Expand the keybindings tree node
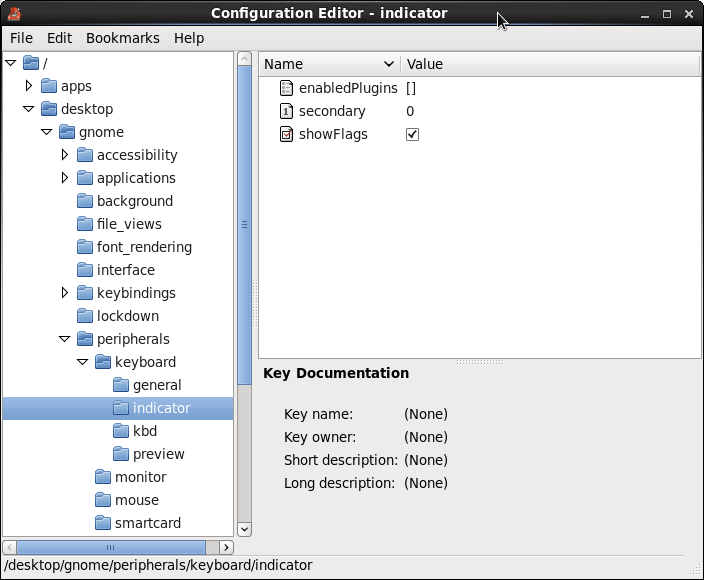The image size is (704, 580). pyautogui.click(x=65, y=293)
